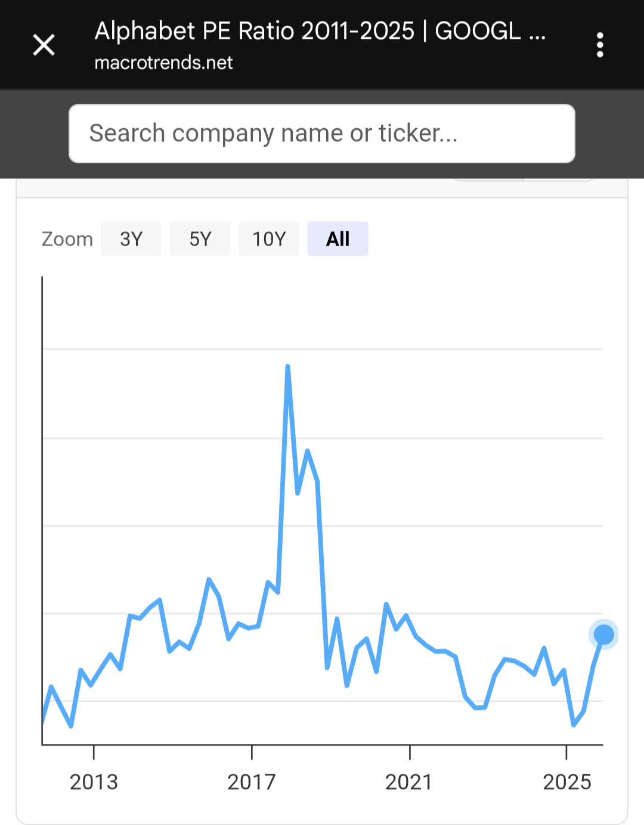Open the three-dot overflow menu
Image resolution: width=644 pixels, height=825 pixels.
pyautogui.click(x=600, y=45)
